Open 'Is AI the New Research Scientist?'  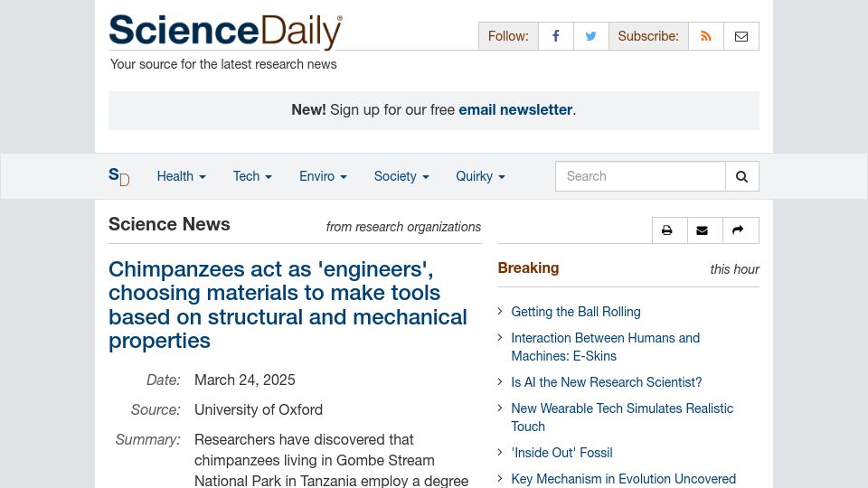coord(606,382)
